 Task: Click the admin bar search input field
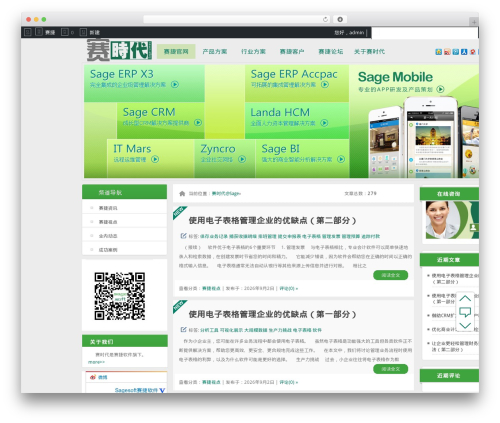pyautogui.click(x=424, y=33)
